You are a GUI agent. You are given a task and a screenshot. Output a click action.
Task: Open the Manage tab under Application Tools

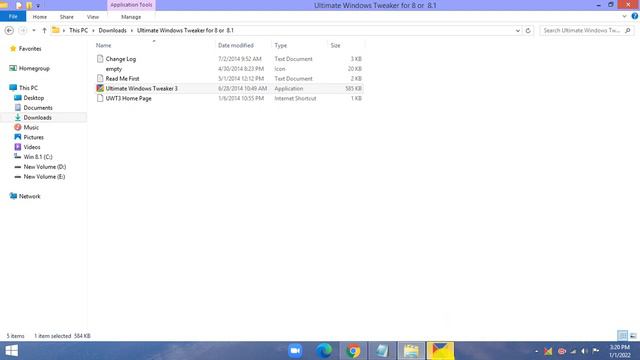pyautogui.click(x=131, y=17)
